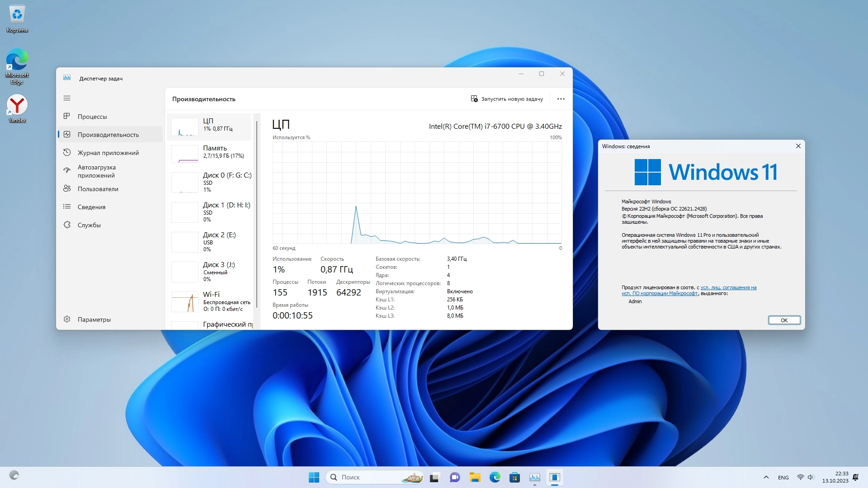Toggle the hamburger navigation menu

(x=67, y=98)
